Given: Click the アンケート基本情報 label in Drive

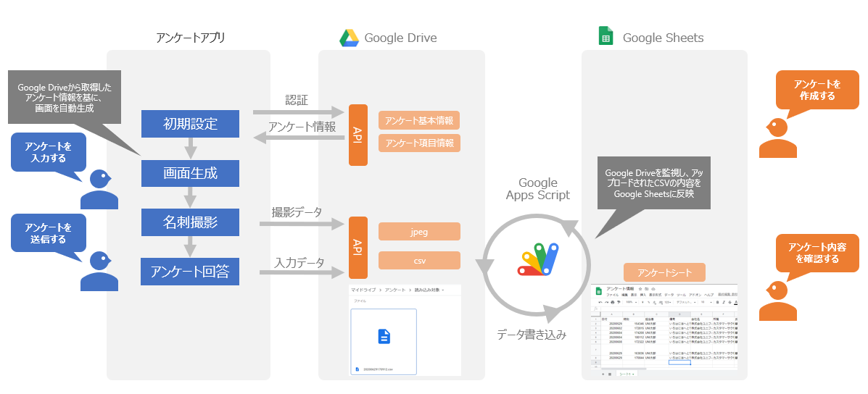Looking at the screenshot, I should coord(419,120).
